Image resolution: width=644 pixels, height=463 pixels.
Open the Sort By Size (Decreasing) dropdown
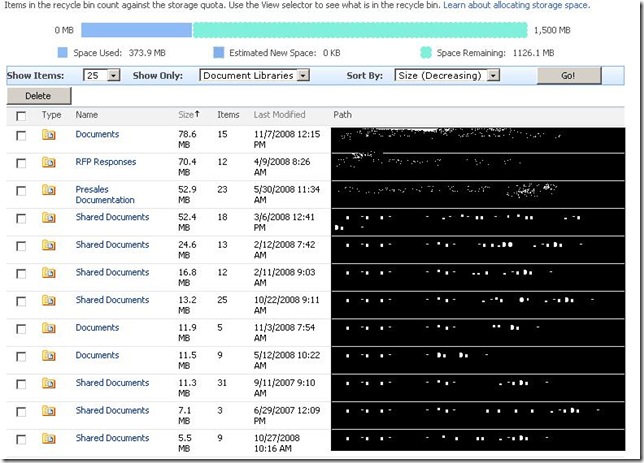click(447, 76)
